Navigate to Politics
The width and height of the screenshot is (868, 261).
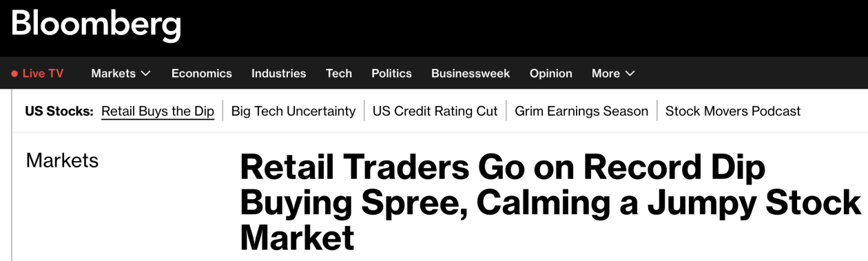pyautogui.click(x=391, y=73)
